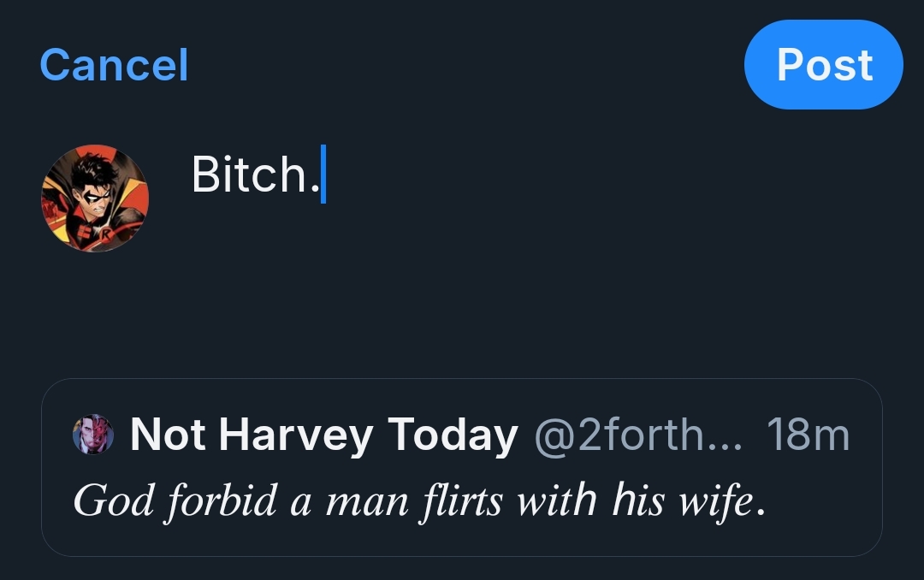Viewport: 924px width, 580px height.
Task: Tap the Robin profile avatar in composer
Action: [x=95, y=198]
